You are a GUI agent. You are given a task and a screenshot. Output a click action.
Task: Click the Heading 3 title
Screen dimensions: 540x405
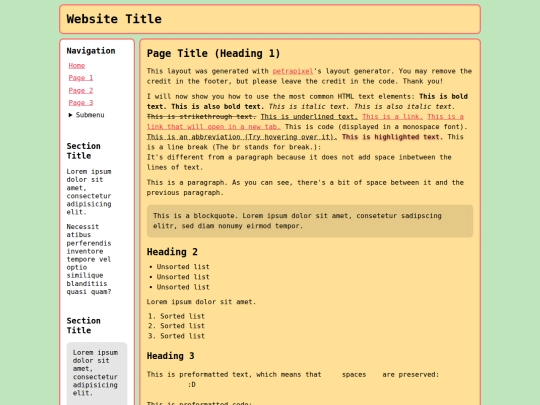tap(170, 356)
